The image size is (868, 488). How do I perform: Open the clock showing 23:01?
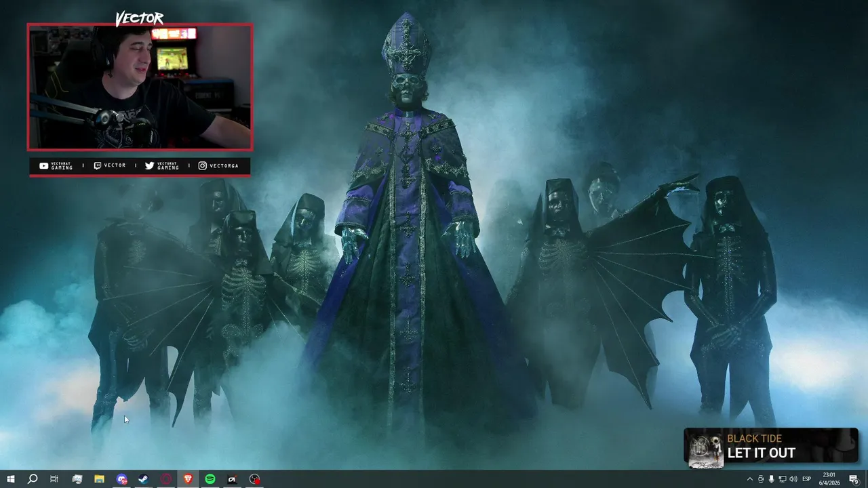tap(829, 479)
